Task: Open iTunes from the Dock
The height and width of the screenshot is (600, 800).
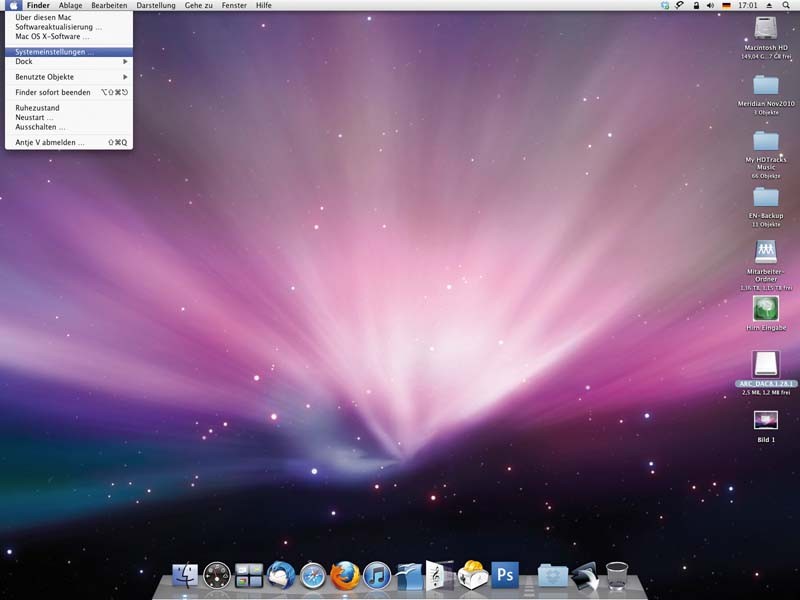Action: point(377,576)
